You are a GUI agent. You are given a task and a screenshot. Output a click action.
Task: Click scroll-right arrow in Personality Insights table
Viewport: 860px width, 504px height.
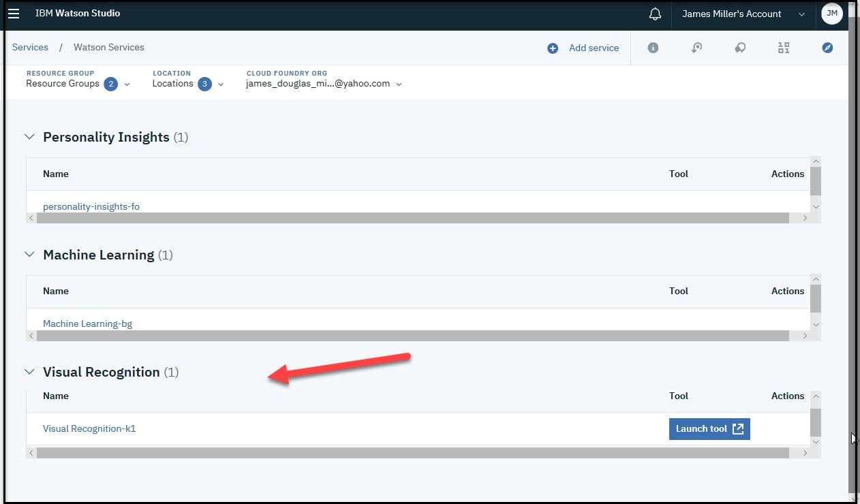coord(805,218)
